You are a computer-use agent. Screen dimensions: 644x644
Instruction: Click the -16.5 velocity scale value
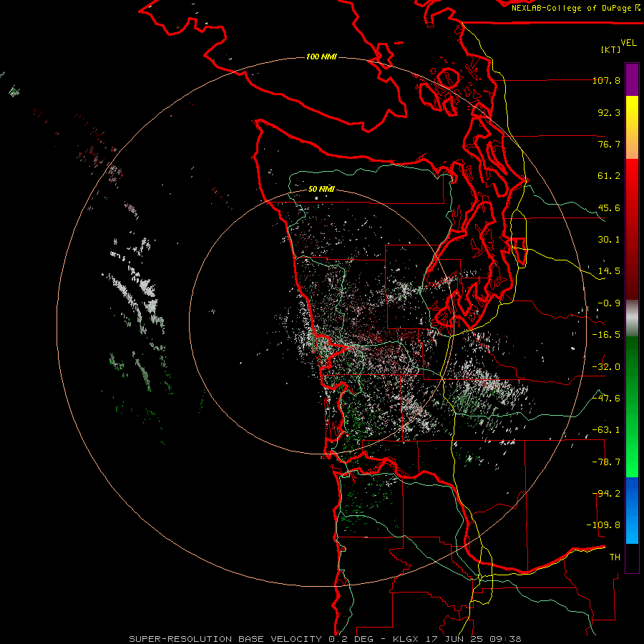[x=606, y=335]
